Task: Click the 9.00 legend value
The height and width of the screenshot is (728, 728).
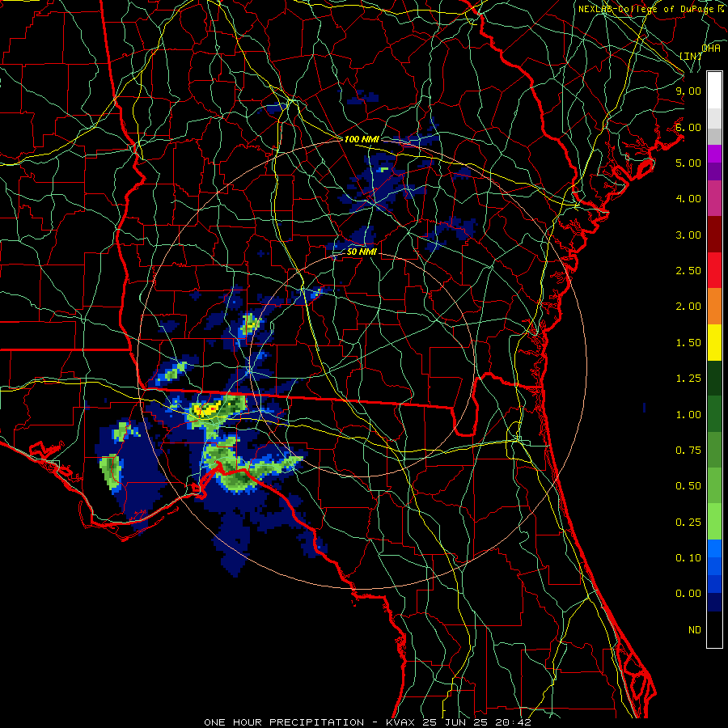Action: tap(688, 91)
